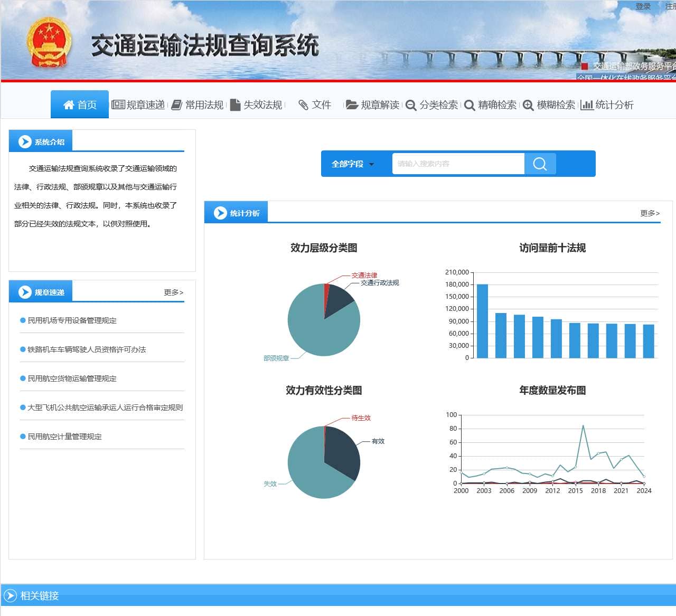Go to the 首页 home tab
The width and height of the screenshot is (676, 616).
(80, 105)
